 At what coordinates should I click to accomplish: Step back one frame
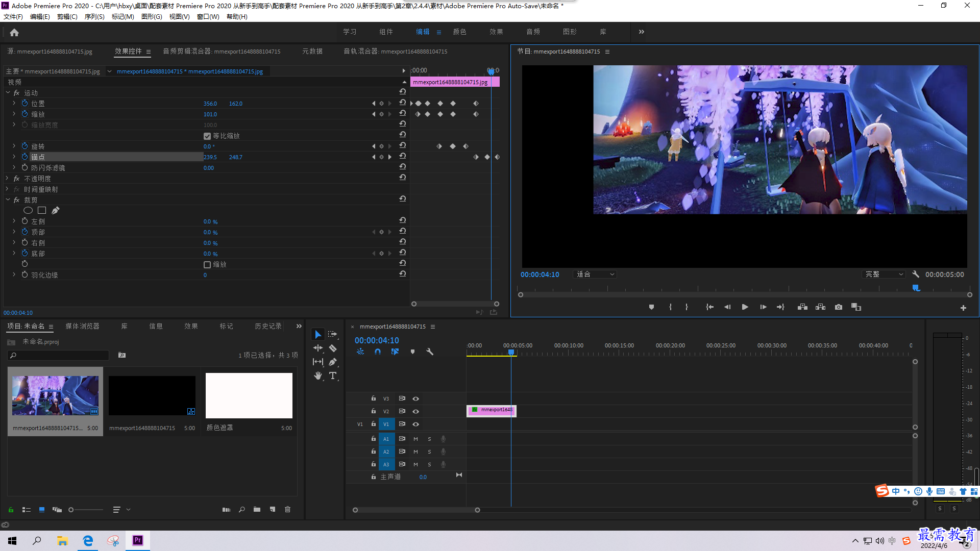pos(727,307)
